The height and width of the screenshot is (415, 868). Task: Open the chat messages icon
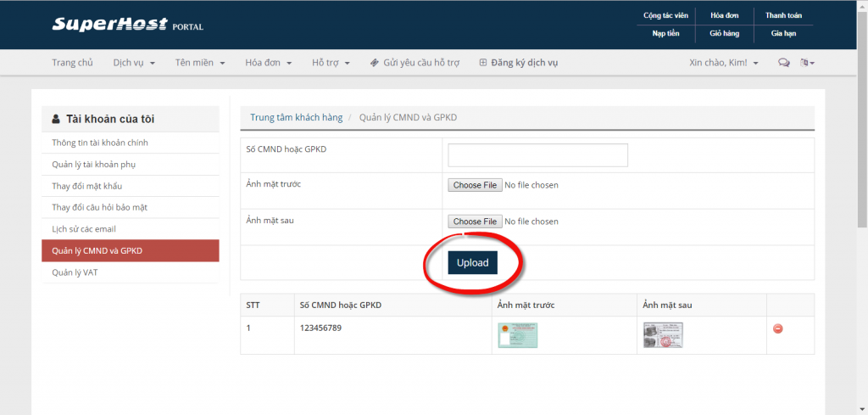(x=783, y=63)
